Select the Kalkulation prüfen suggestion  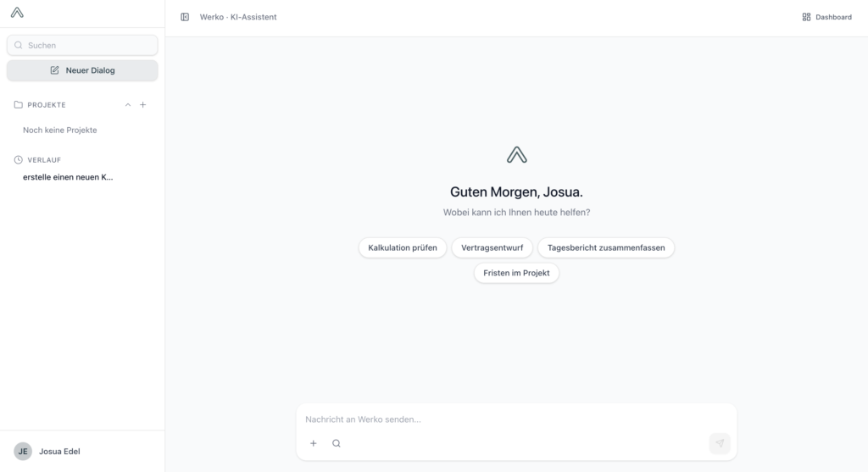point(403,247)
